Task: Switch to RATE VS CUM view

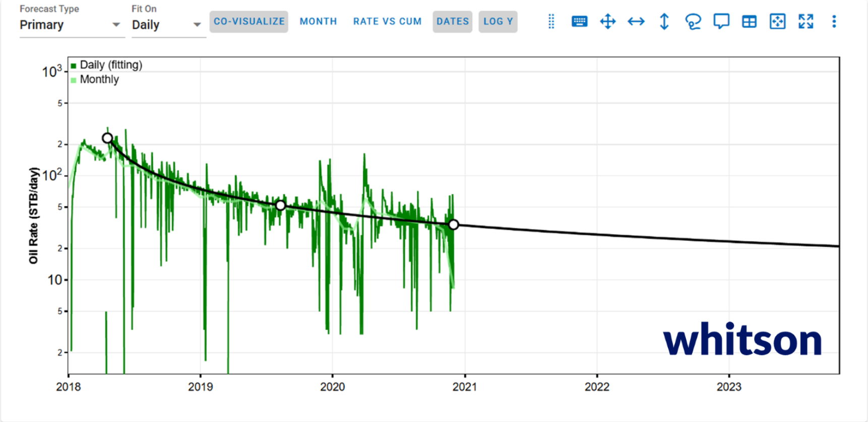Action: [387, 22]
